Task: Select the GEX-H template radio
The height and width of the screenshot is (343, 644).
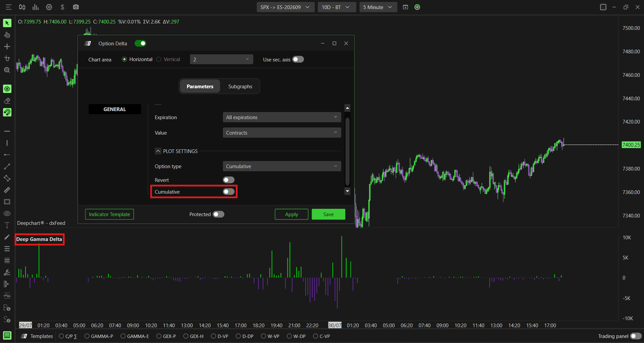Action: coord(186,336)
